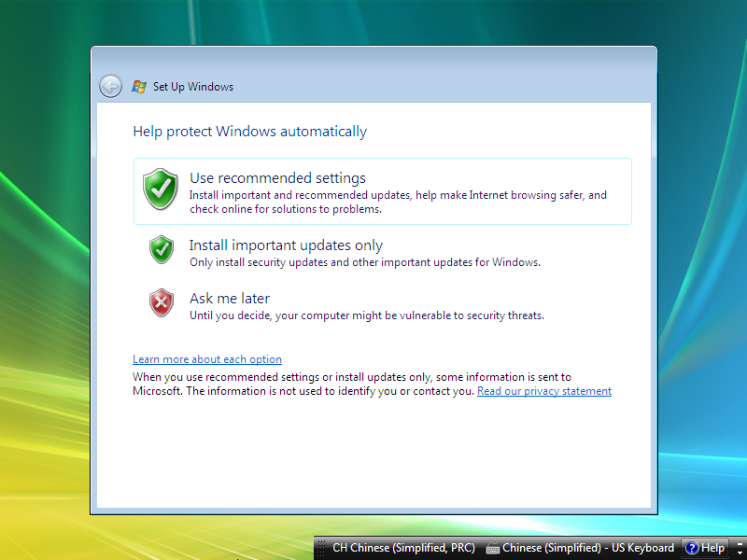Select Ask me later option
The image size is (747, 560).
[383, 305]
